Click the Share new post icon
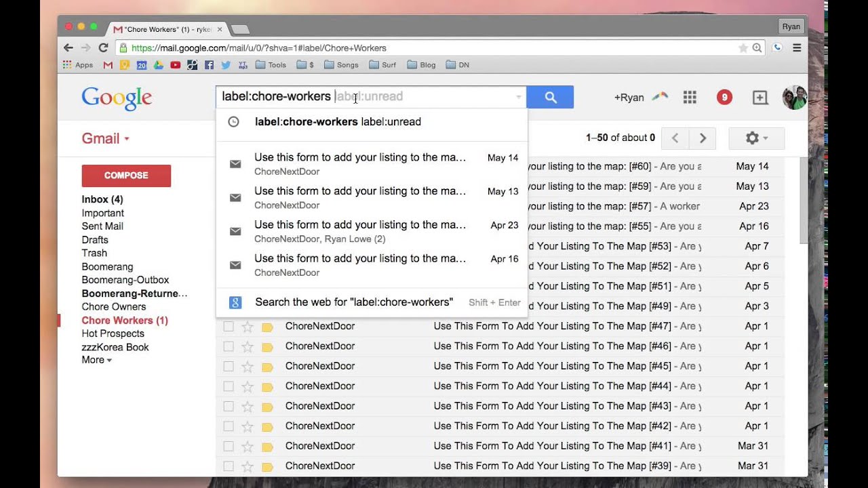 [760, 98]
